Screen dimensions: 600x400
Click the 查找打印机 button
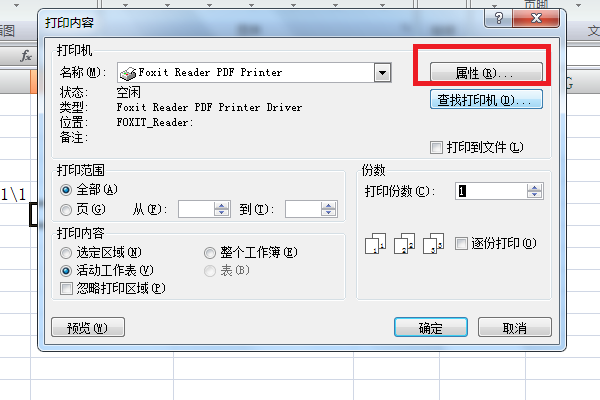[486, 100]
